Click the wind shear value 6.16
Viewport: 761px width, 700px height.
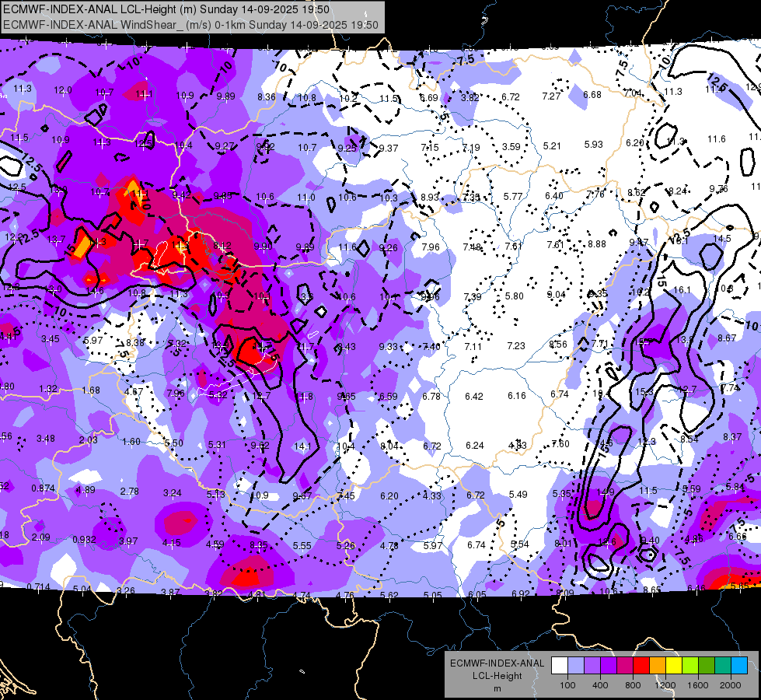click(x=516, y=396)
